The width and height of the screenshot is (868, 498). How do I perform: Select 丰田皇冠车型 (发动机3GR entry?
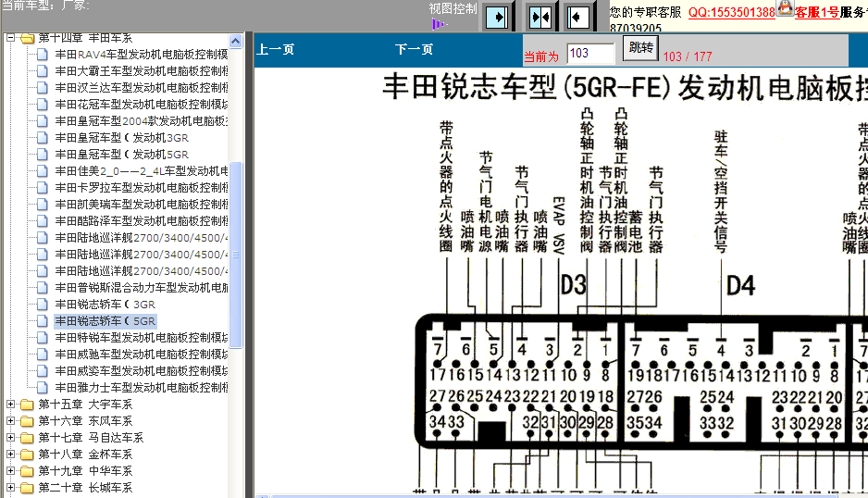(x=122, y=137)
